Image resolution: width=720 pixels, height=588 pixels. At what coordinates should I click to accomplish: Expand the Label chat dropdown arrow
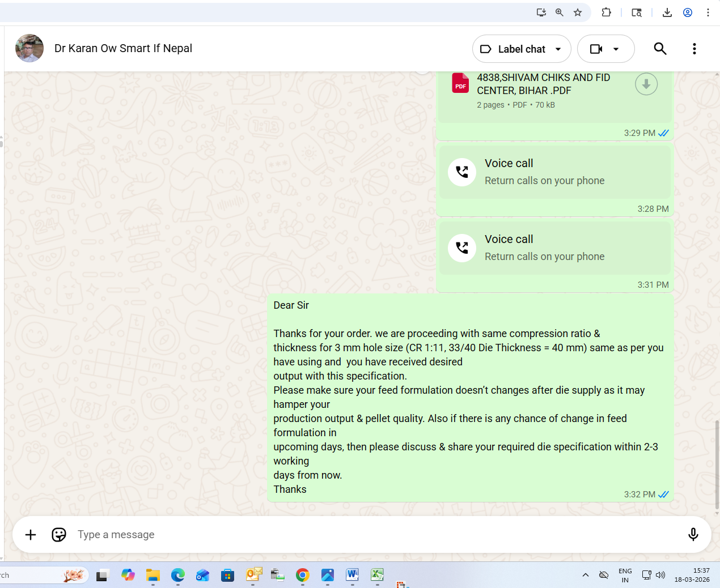pyautogui.click(x=558, y=49)
